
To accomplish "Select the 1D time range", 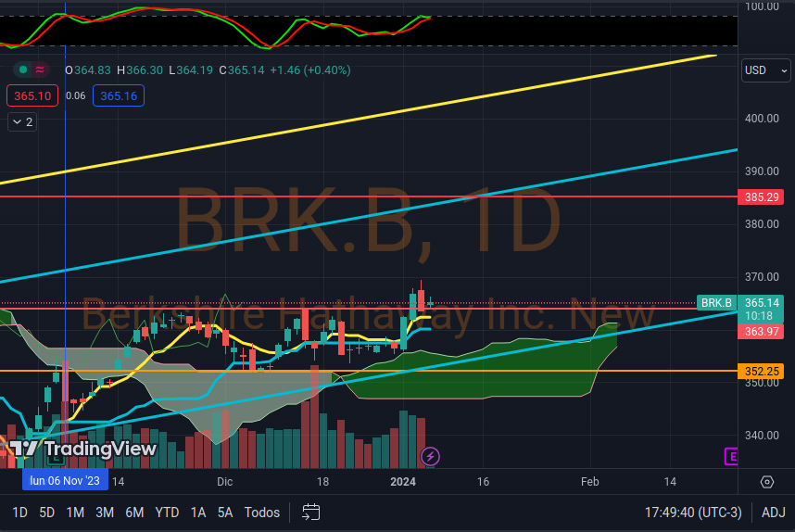I will [x=19, y=513].
